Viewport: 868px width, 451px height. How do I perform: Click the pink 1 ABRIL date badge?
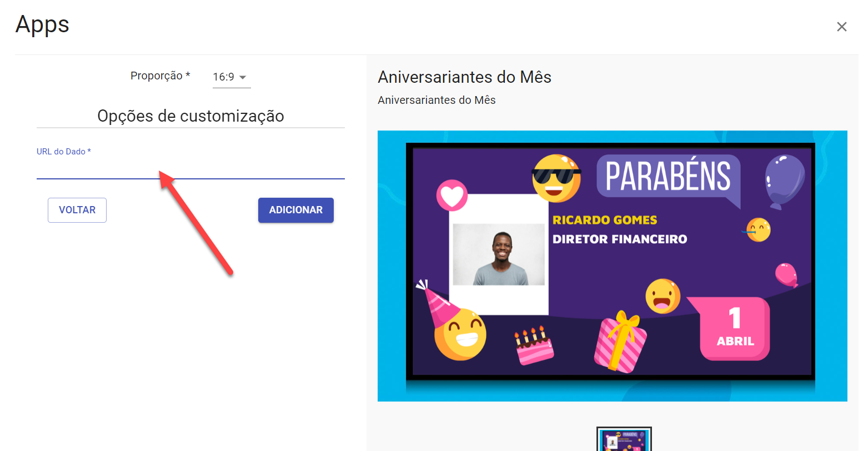tap(729, 328)
